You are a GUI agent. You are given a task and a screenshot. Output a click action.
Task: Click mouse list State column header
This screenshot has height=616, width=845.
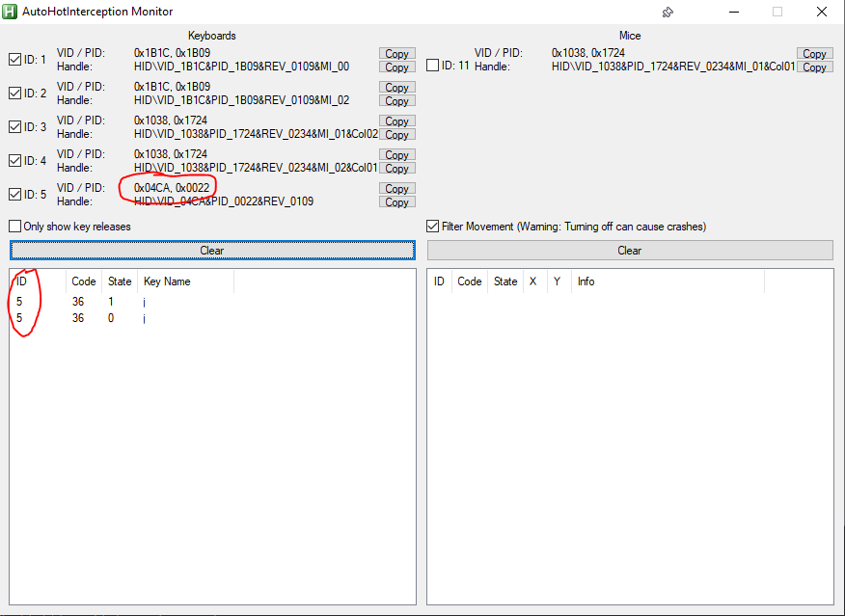505,281
